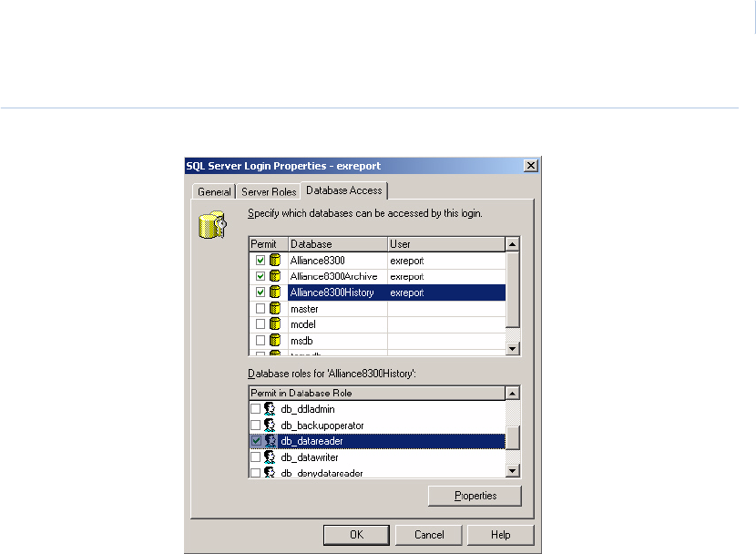Click the Alliance8300Archive database cylinder icon
The height and width of the screenshot is (554, 756).
click(x=275, y=276)
